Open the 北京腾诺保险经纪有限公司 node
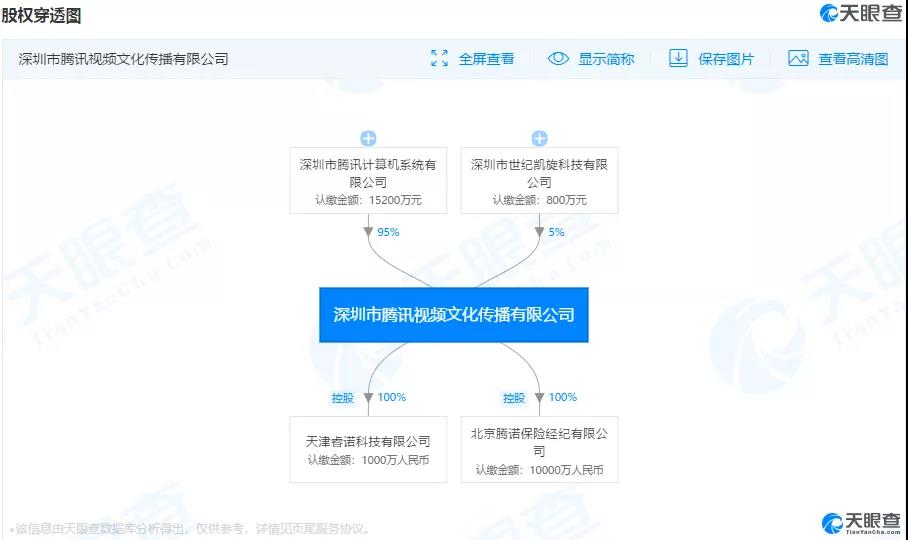Viewport: 908px width, 540px height. point(539,449)
